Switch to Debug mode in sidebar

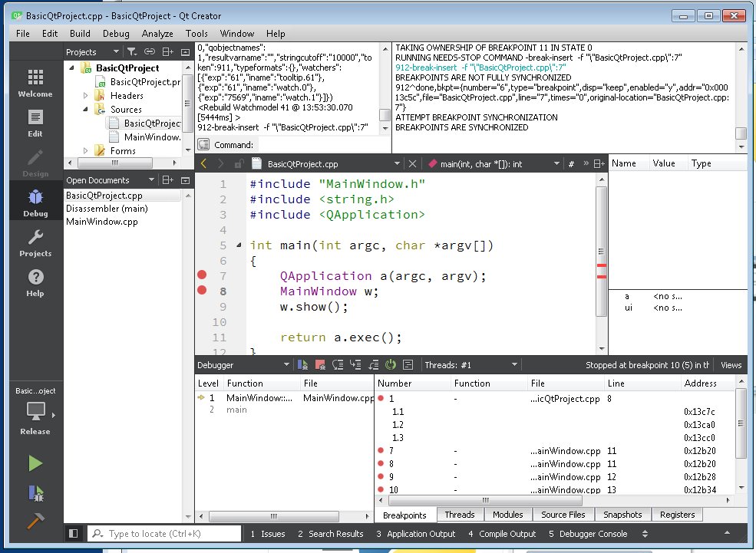click(35, 202)
